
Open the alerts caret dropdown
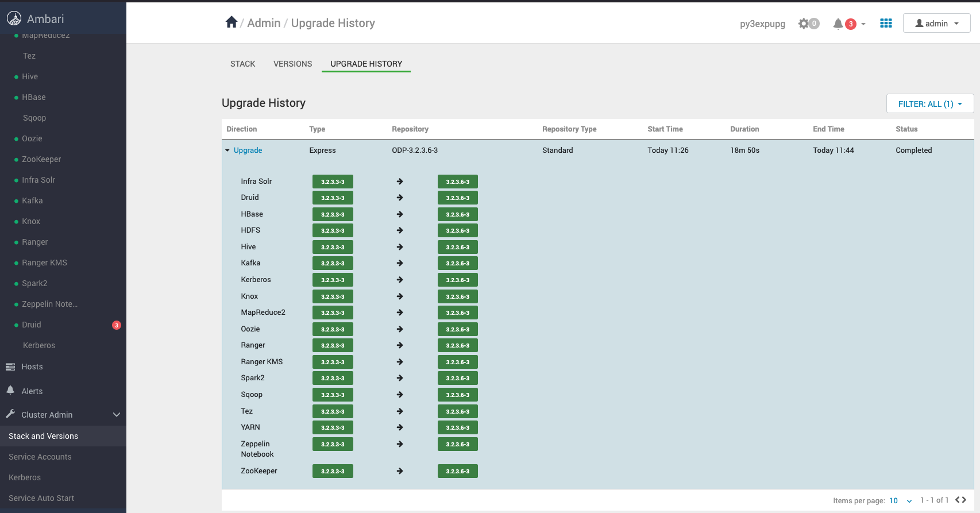tap(863, 24)
